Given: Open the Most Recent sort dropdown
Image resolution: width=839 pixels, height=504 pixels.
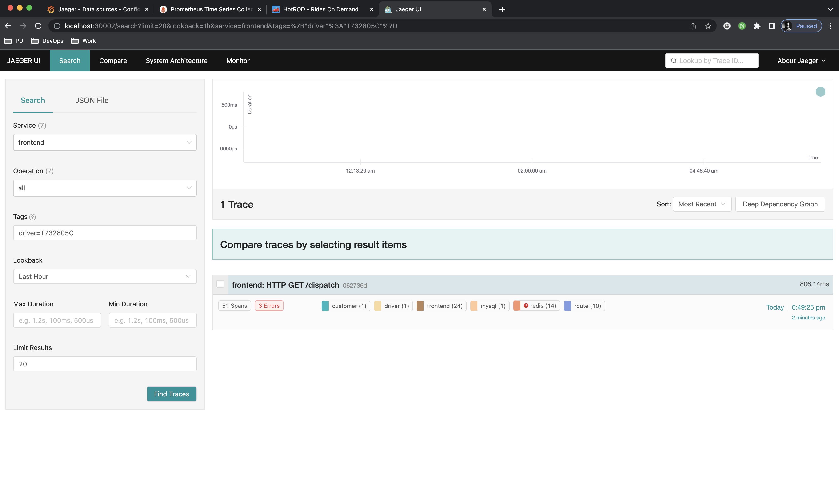Looking at the screenshot, I should 702,204.
